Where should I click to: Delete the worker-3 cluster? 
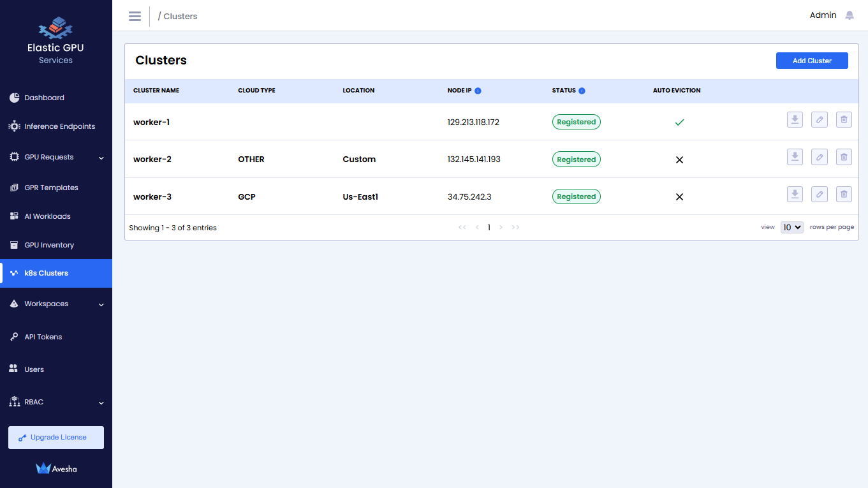click(x=844, y=195)
